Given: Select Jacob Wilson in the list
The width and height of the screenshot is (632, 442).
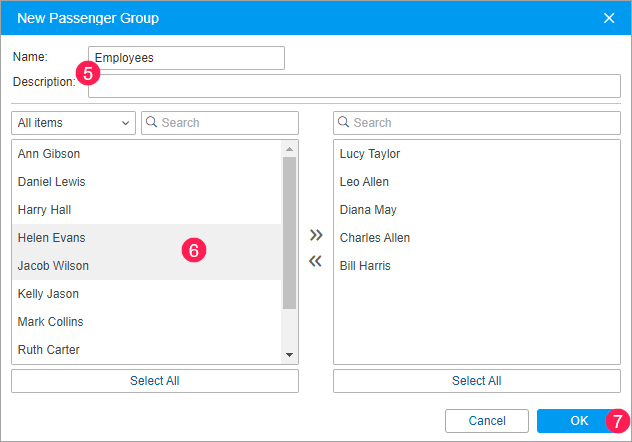Looking at the screenshot, I should tap(147, 266).
